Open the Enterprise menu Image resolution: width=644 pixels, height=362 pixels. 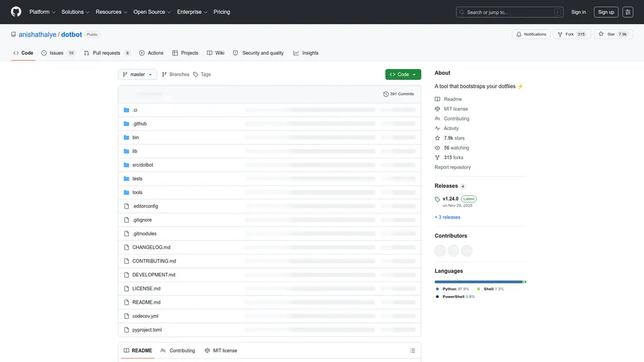192,12
